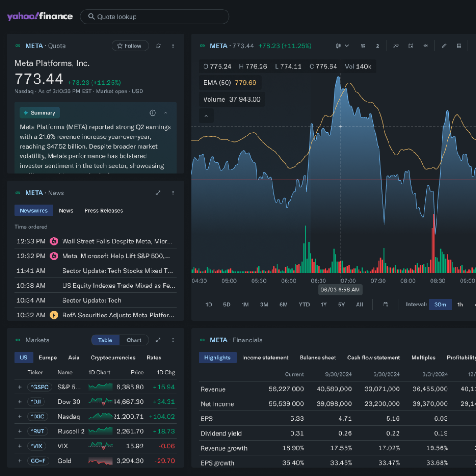Click the ^VIX ticker chip
476x476 pixels.
pyautogui.click(x=37, y=447)
